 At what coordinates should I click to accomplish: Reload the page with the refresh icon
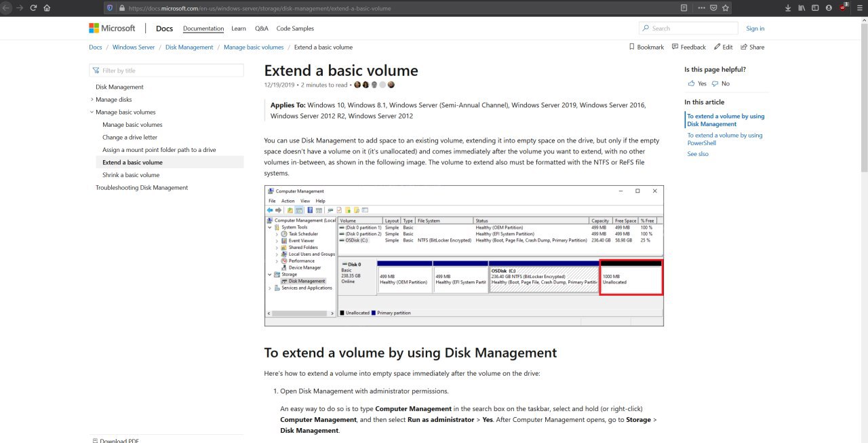33,8
